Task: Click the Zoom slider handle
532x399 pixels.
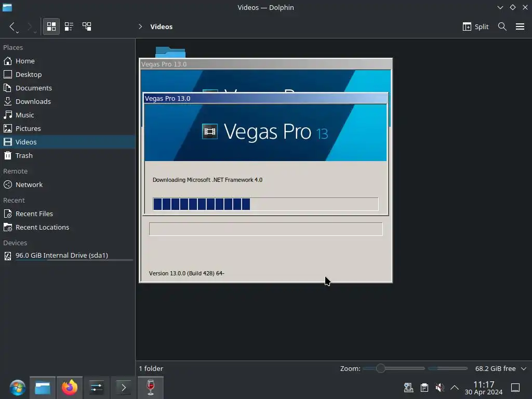Action: coord(381,368)
